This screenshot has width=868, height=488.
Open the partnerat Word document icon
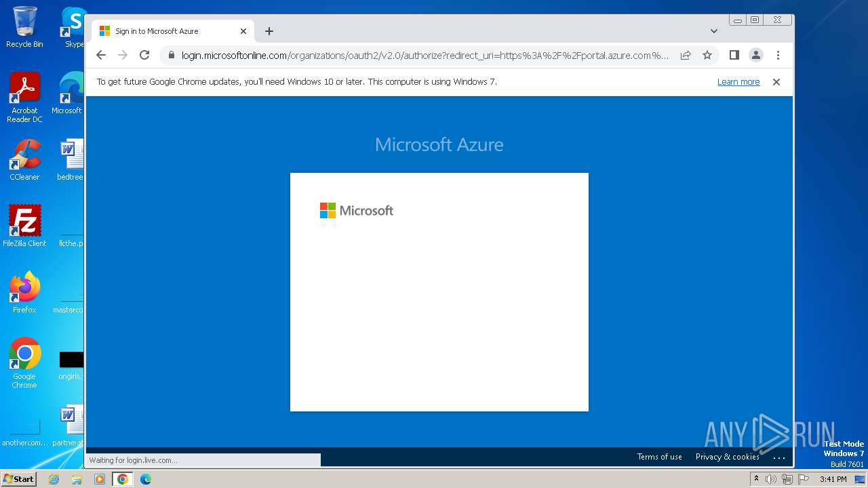pyautogui.click(x=70, y=426)
